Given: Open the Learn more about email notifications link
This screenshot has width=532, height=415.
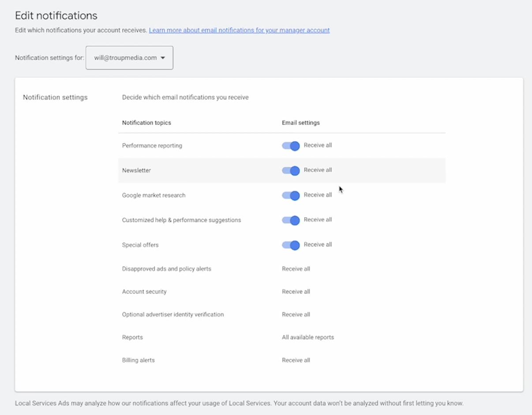Looking at the screenshot, I should pyautogui.click(x=239, y=30).
